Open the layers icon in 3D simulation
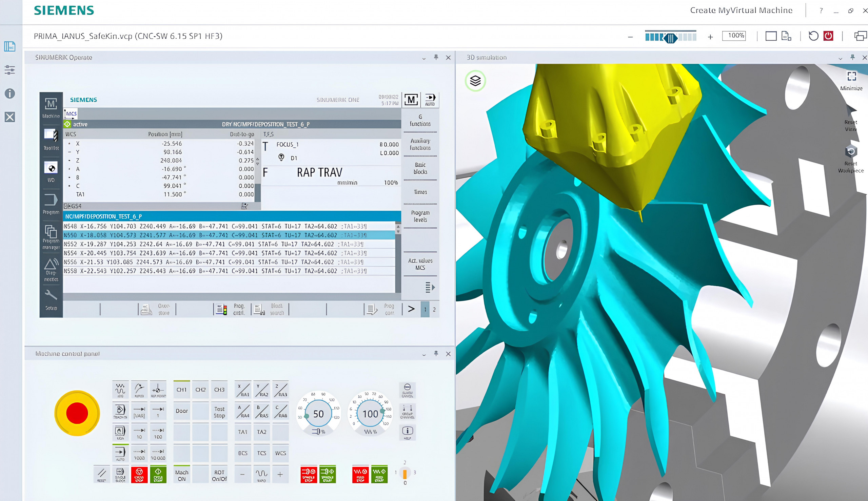The height and width of the screenshot is (501, 868). tap(475, 81)
